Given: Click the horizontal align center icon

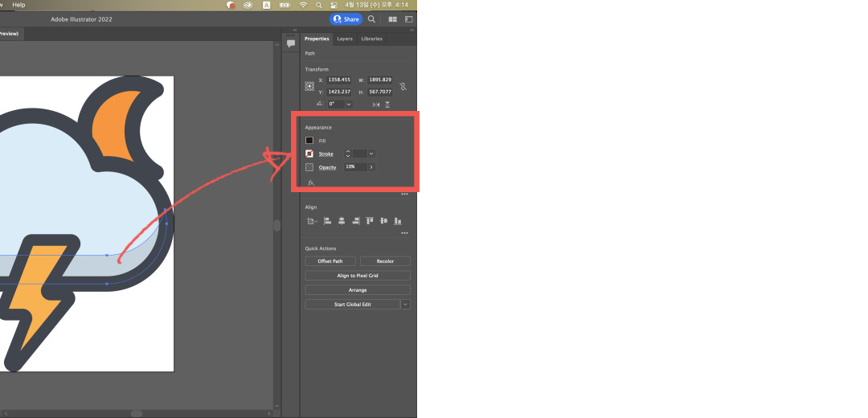Looking at the screenshot, I should pyautogui.click(x=342, y=220).
